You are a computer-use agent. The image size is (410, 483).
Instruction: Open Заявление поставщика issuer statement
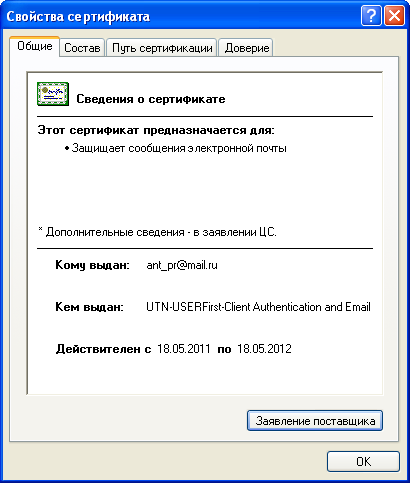click(315, 421)
